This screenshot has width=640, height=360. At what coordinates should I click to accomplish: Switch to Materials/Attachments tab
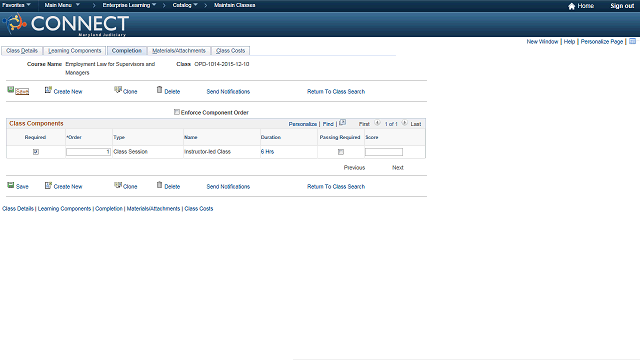pos(179,51)
